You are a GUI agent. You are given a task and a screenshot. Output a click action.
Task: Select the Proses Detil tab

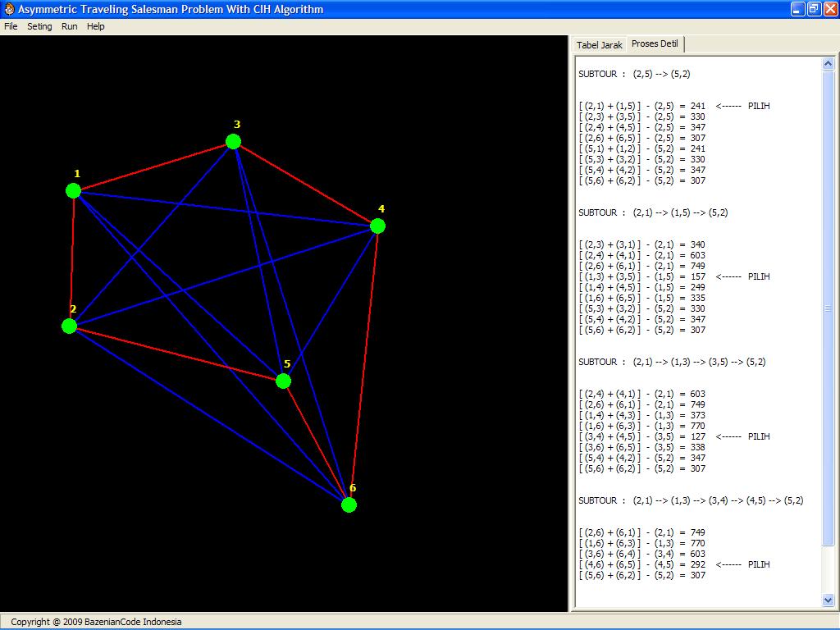point(655,44)
